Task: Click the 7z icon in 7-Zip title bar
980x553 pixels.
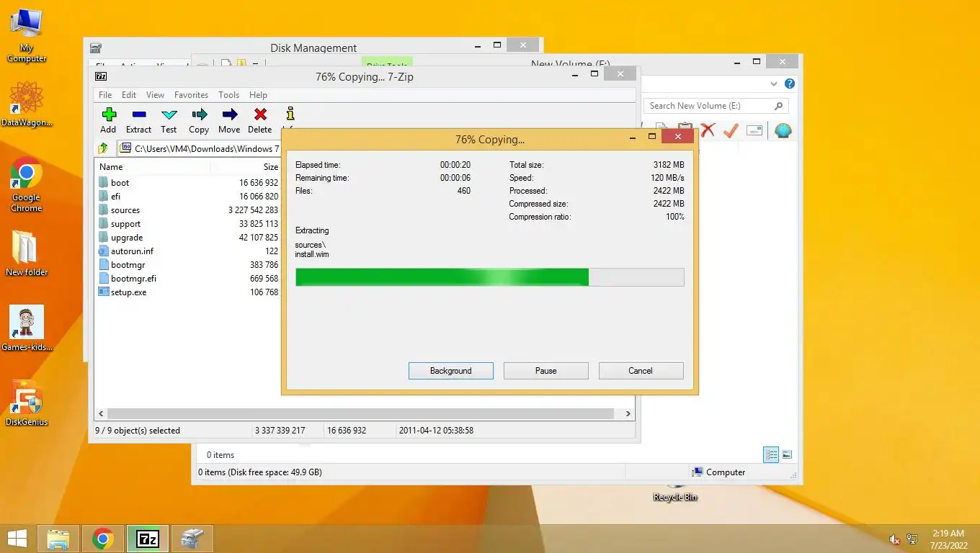Action: (x=102, y=76)
